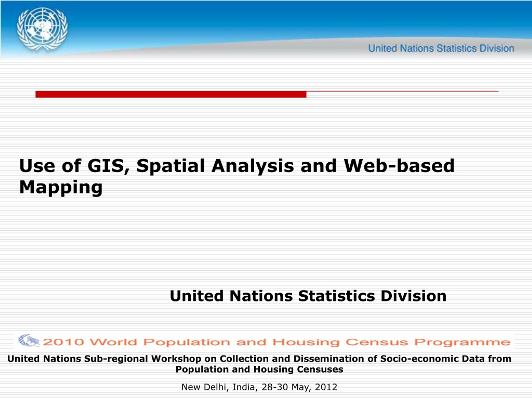Click the United Nations emblem logo
This screenshot has height=399, width=532.
(x=42, y=29)
